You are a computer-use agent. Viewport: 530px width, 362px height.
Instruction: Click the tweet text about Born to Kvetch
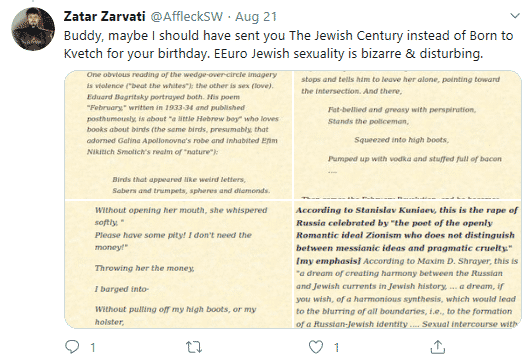pyautogui.click(x=288, y=44)
